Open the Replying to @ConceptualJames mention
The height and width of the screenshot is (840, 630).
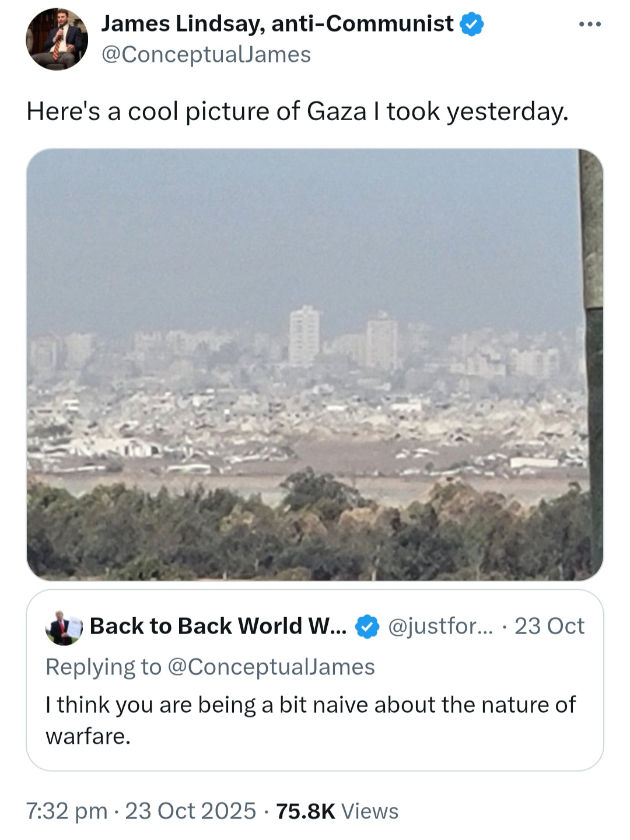click(271, 667)
